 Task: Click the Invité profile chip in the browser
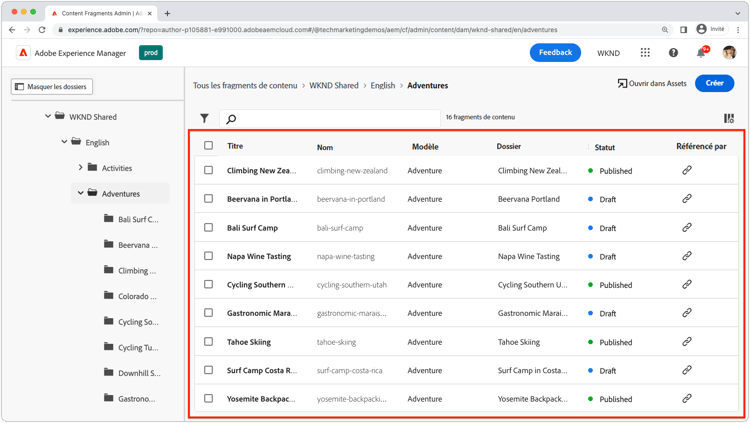click(x=711, y=29)
